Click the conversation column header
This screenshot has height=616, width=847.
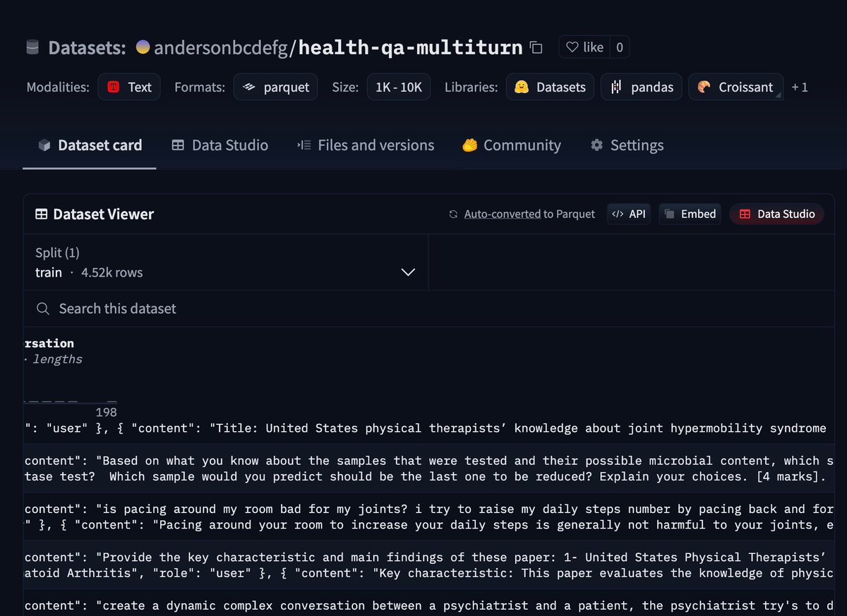point(49,343)
